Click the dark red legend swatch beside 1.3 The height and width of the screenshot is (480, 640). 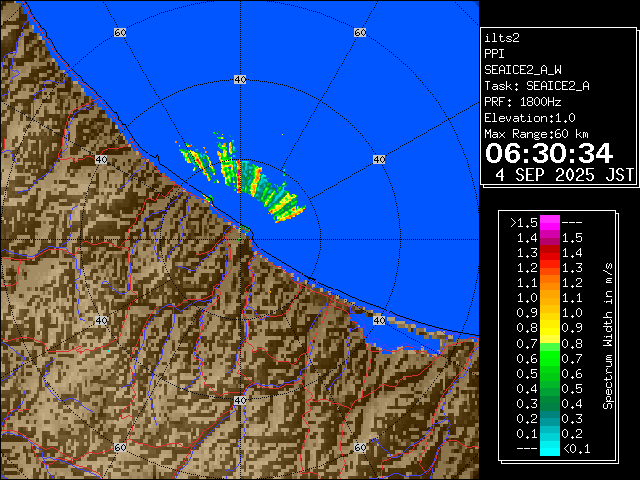point(549,252)
